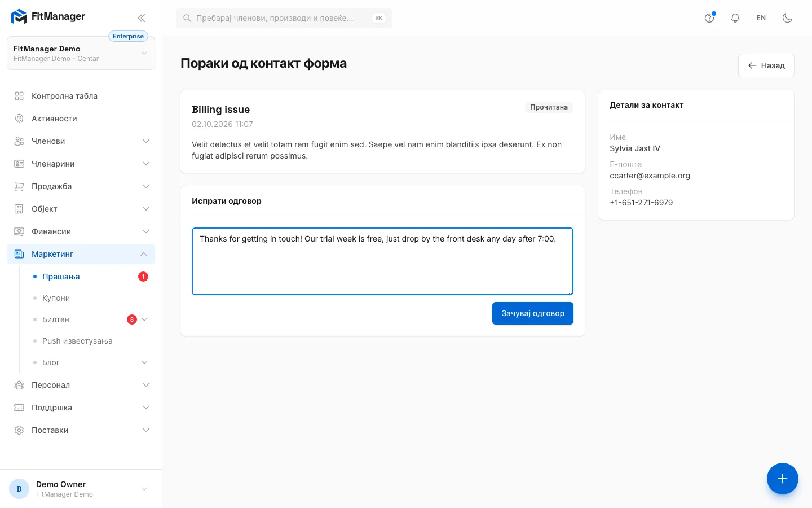The height and width of the screenshot is (508, 812).
Task: Click the Членарини card icon
Action: (x=19, y=164)
